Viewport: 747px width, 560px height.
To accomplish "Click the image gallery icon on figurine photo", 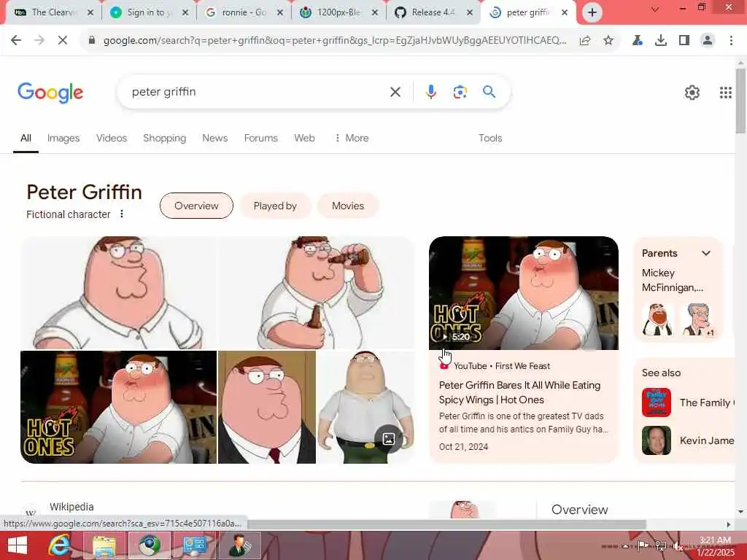I will [x=388, y=438].
